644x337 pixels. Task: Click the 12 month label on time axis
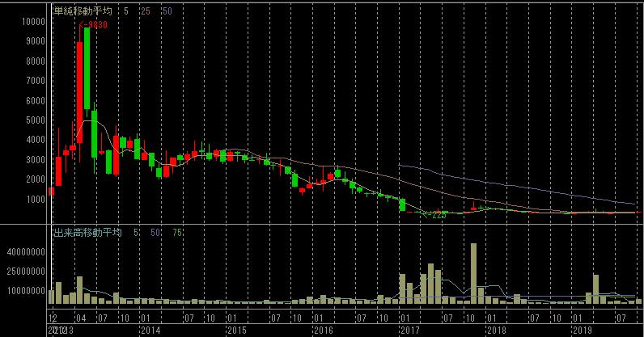click(x=52, y=318)
